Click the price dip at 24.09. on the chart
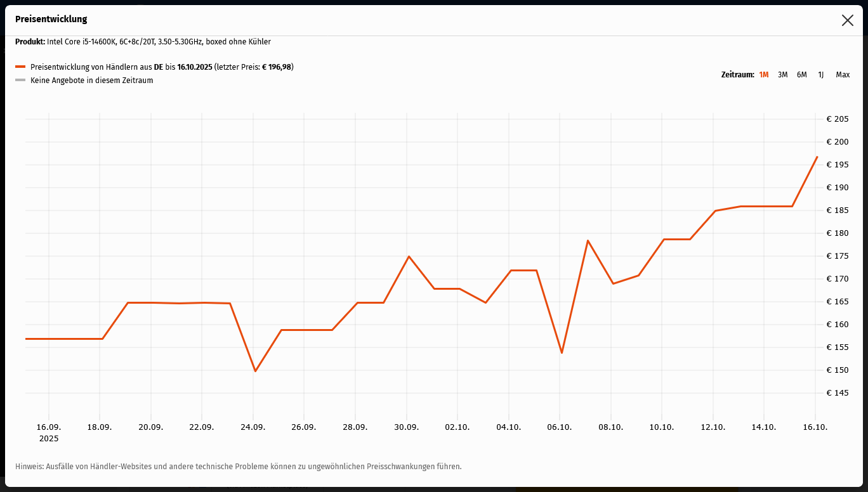868x492 pixels. (255, 371)
